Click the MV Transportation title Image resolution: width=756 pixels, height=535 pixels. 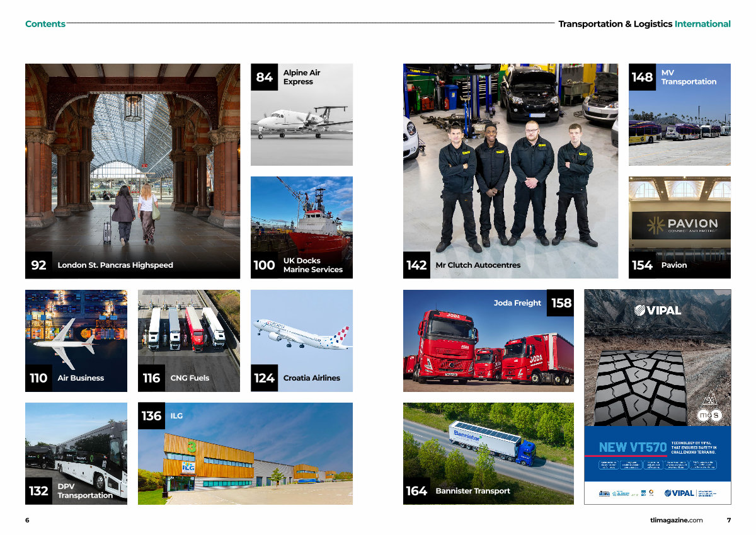tap(689, 77)
